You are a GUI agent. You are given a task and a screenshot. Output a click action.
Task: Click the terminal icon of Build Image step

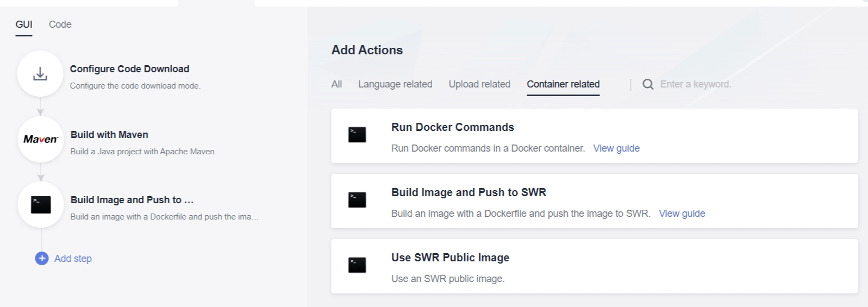[41, 205]
